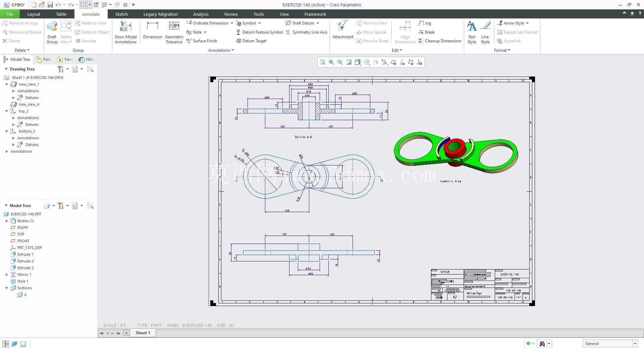Toggle datum point display icon

[x=411, y=62]
